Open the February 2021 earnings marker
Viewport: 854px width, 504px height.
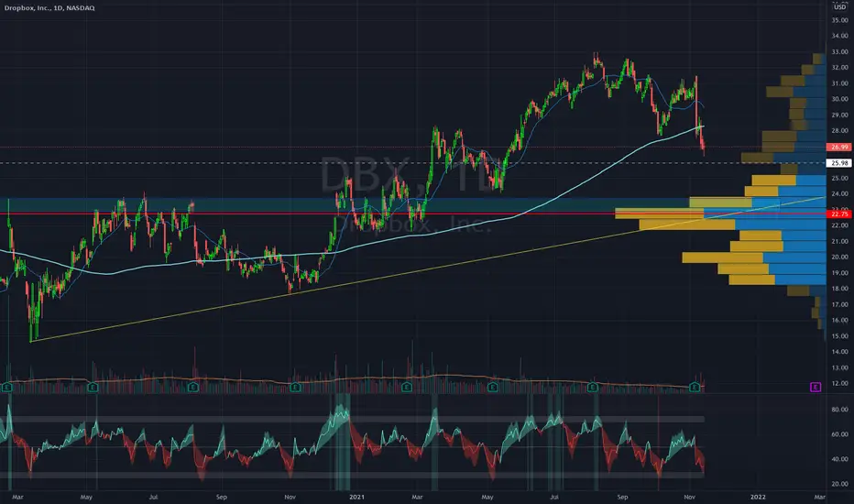click(x=406, y=388)
